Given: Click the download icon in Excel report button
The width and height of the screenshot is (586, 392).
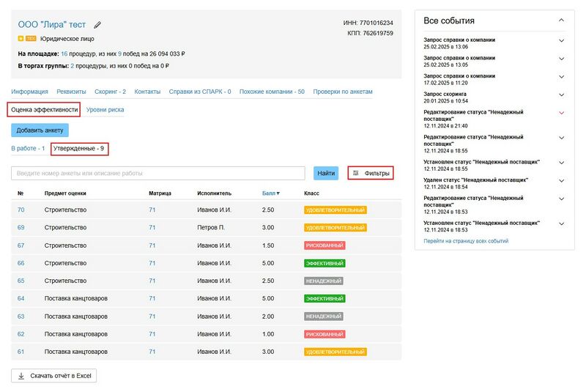Looking at the screenshot, I should tap(21, 376).
